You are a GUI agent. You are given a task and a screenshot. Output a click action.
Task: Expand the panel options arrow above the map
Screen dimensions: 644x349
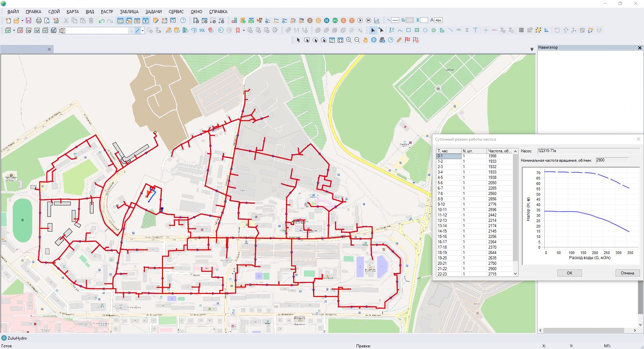click(532, 49)
